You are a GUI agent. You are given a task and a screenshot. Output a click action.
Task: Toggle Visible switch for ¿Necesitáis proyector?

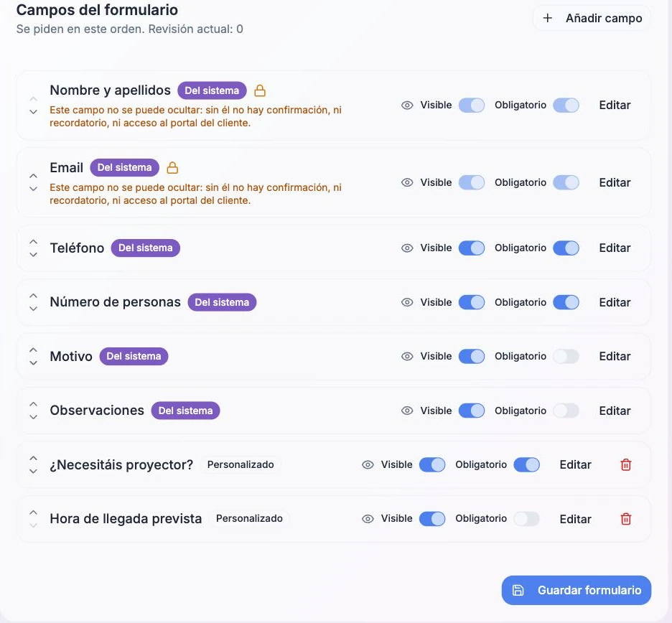(432, 465)
